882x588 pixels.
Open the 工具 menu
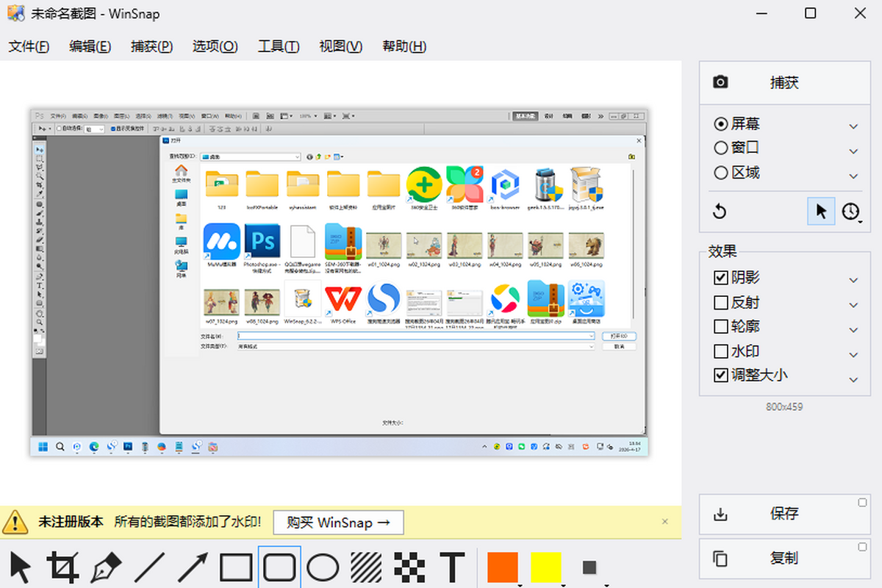[278, 46]
